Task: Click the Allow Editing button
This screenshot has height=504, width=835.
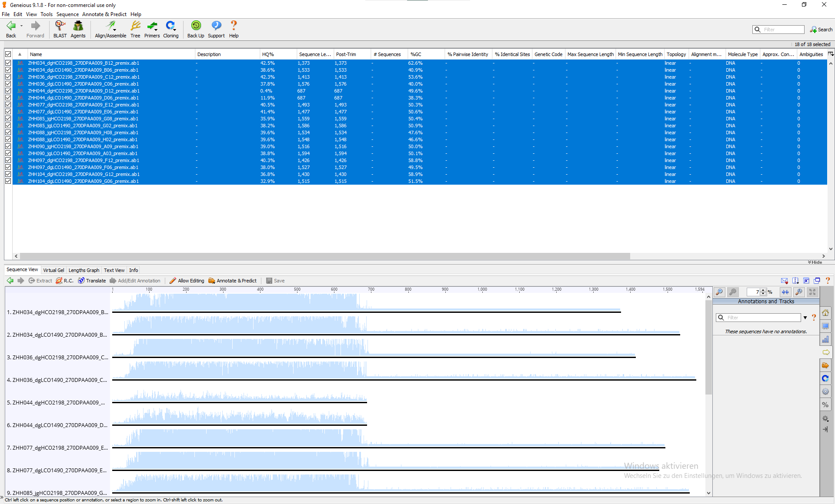Action: pyautogui.click(x=187, y=281)
